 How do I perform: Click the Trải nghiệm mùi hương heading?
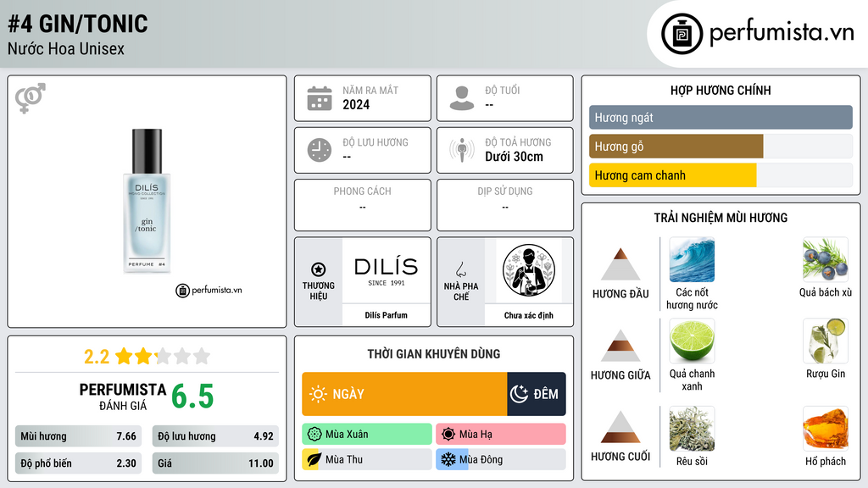[721, 218]
